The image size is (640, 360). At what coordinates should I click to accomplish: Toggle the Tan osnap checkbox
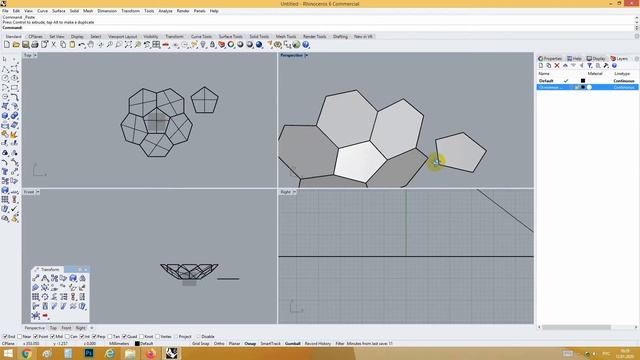[x=110, y=337]
